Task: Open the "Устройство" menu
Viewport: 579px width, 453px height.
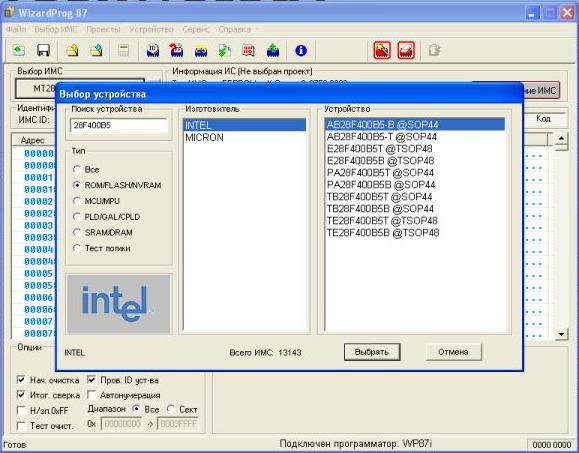Action: 151,29
